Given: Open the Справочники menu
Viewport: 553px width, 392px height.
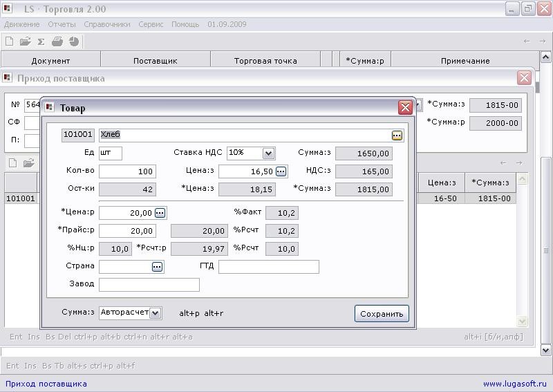Looking at the screenshot, I should coord(107,24).
